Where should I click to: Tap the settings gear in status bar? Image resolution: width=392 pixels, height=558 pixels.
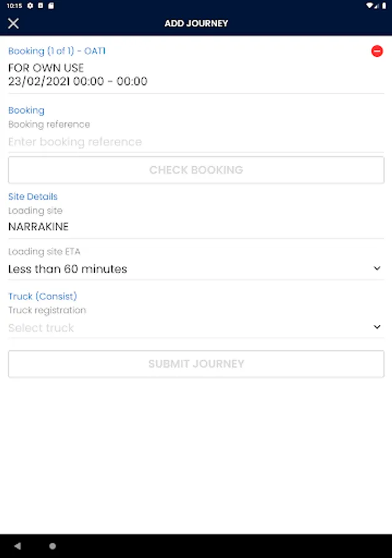pyautogui.click(x=30, y=6)
